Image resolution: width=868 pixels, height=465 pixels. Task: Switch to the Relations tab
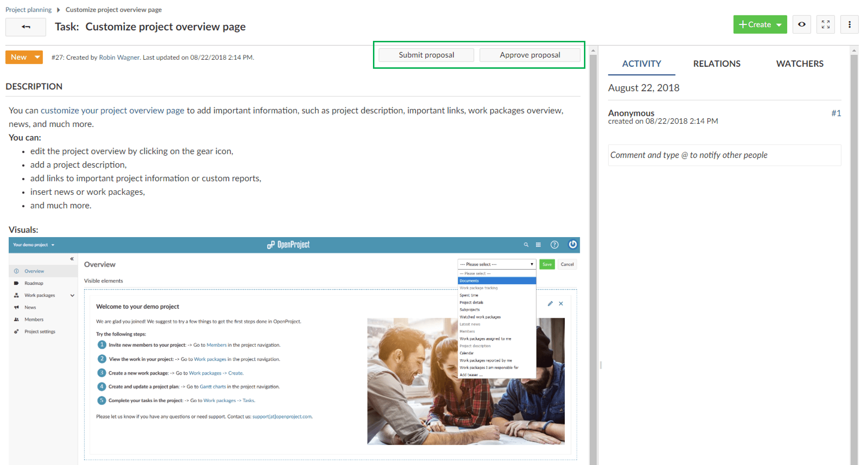click(716, 64)
